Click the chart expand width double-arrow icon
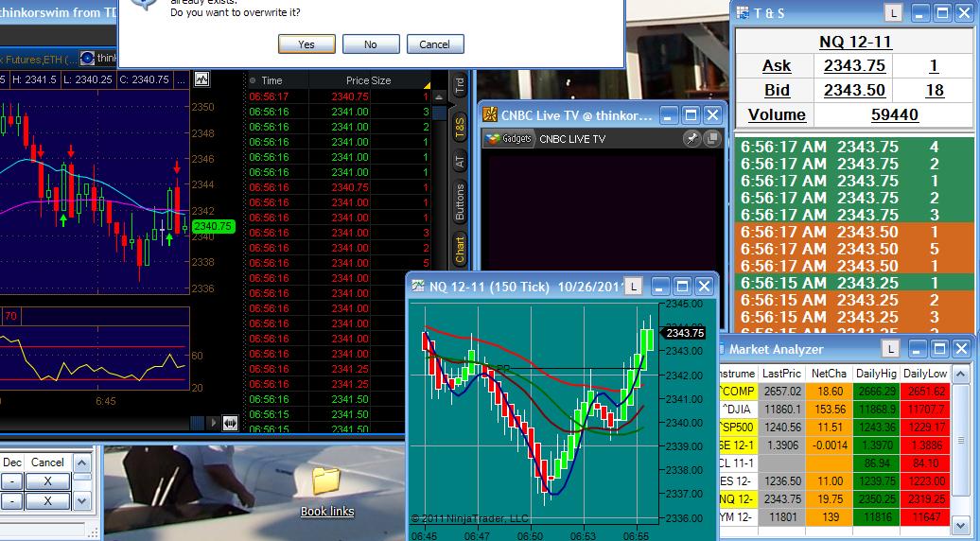The image size is (980, 541). pos(230,423)
